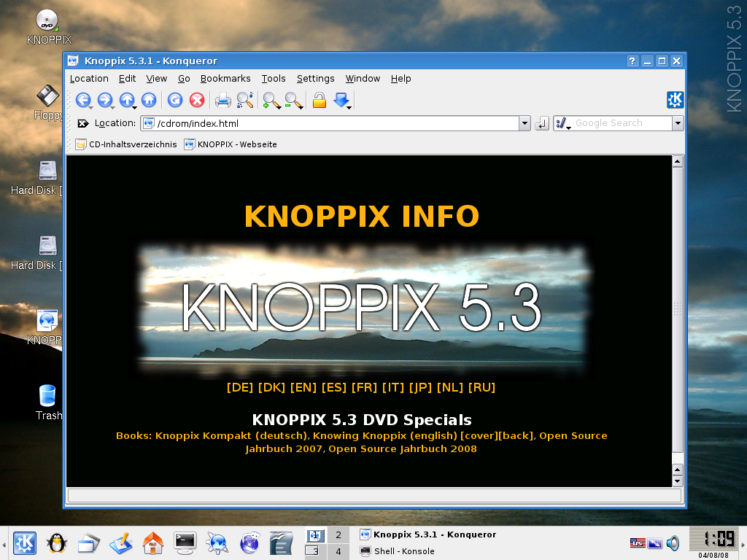This screenshot has height=560, width=747.
Task: Launch the OpenOffice panel icon
Action: coord(281,542)
